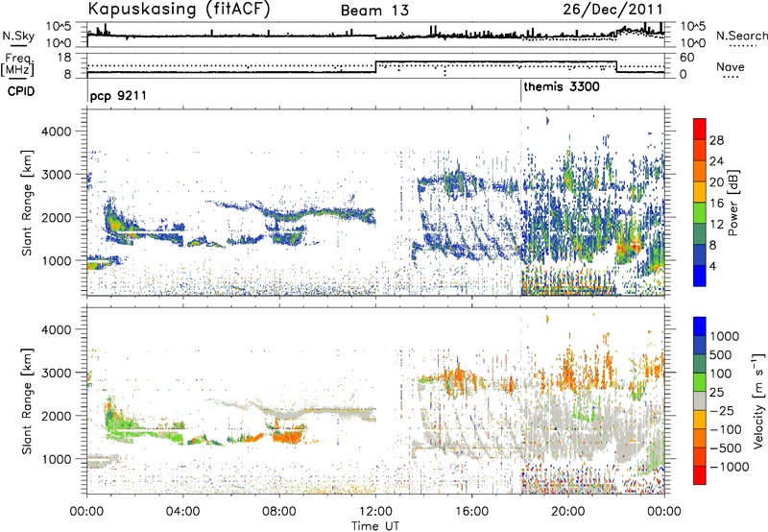Click the "N.Search" legend label
The height and width of the screenshot is (532, 768).
point(741,36)
